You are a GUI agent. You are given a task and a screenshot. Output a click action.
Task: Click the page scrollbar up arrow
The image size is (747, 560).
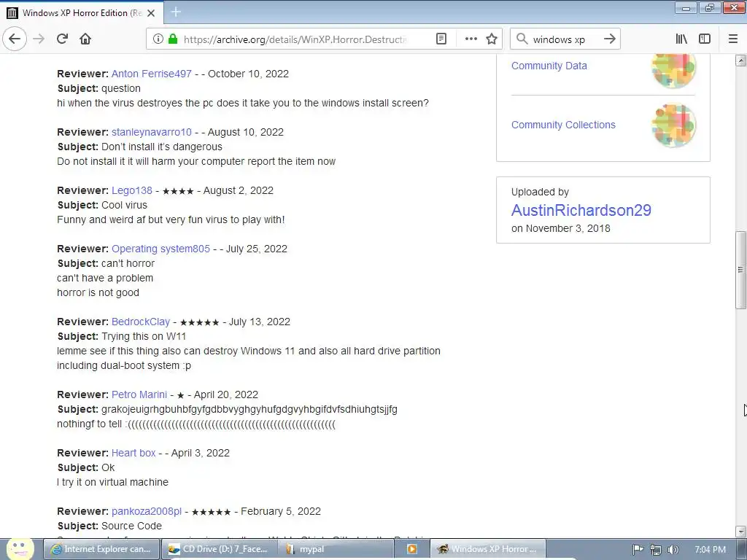[x=740, y=60]
